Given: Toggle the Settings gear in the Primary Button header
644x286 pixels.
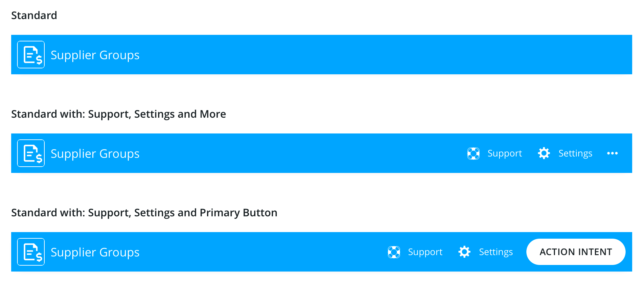Looking at the screenshot, I should 464,252.
